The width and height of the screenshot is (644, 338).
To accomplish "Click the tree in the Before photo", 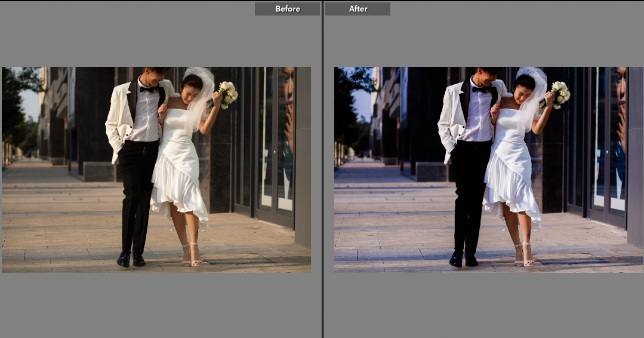I will pos(14,102).
